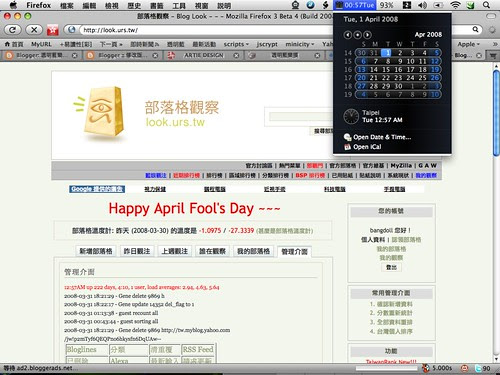Screen dimensions: 500x375
Task: Click the MyZilla link in gray nav bar
Action: [401, 165]
